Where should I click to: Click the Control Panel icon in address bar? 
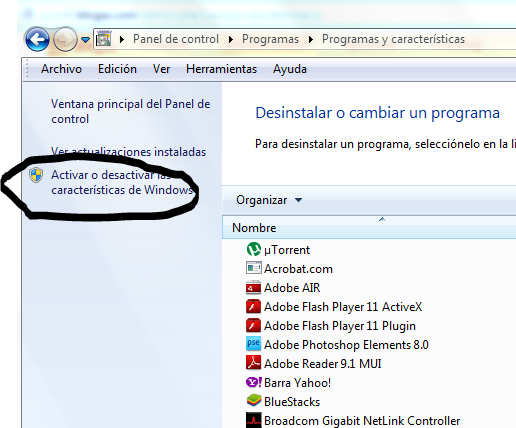(x=104, y=39)
